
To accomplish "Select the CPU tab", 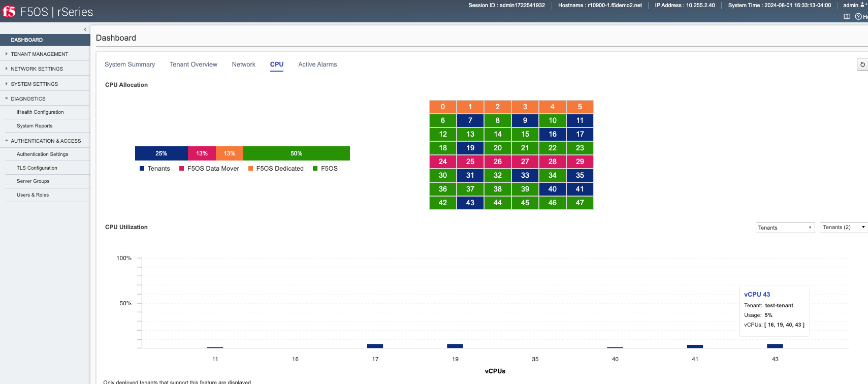I will tap(277, 65).
